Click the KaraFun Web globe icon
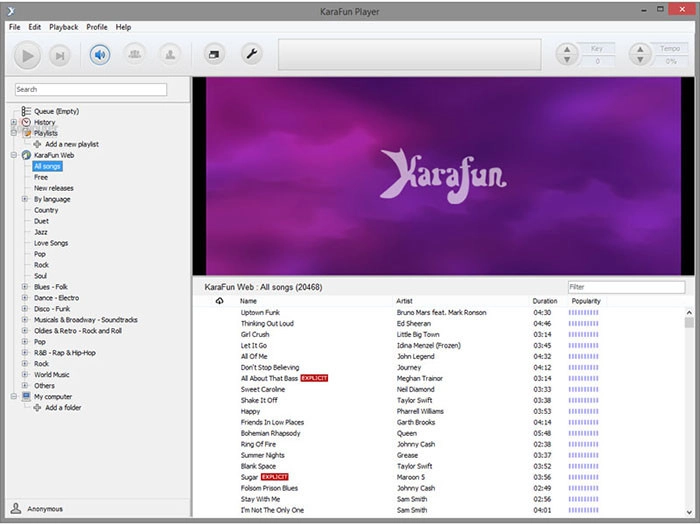The width and height of the screenshot is (700, 525). 26,155
